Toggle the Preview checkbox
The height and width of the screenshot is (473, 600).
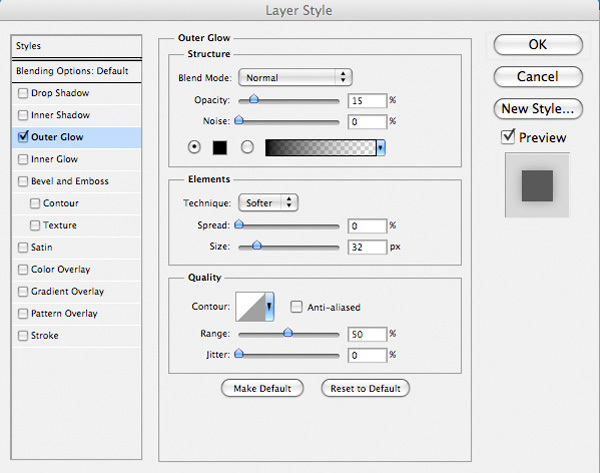pos(508,137)
